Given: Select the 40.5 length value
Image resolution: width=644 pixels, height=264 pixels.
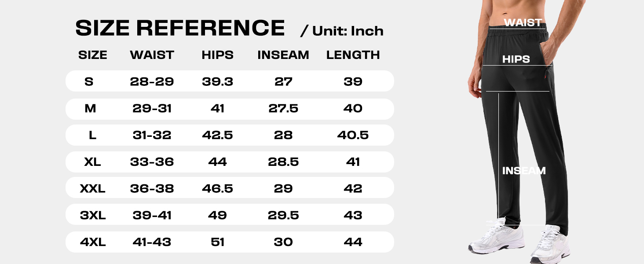Looking at the screenshot, I should click(x=353, y=135).
